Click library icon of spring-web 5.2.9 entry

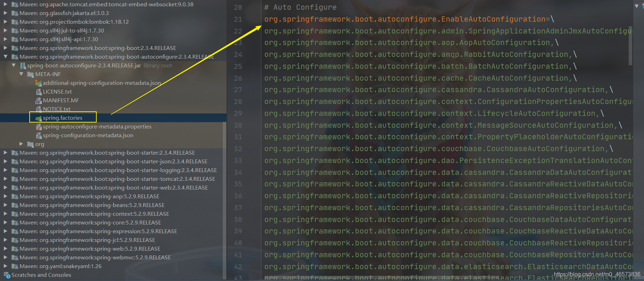tap(15, 249)
